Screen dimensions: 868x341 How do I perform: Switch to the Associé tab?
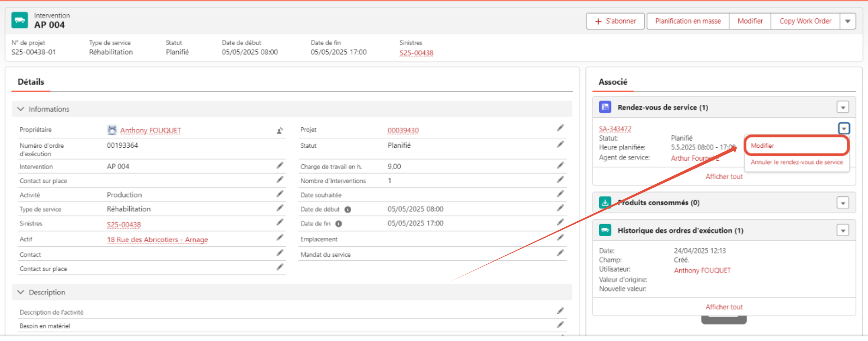[x=613, y=81]
